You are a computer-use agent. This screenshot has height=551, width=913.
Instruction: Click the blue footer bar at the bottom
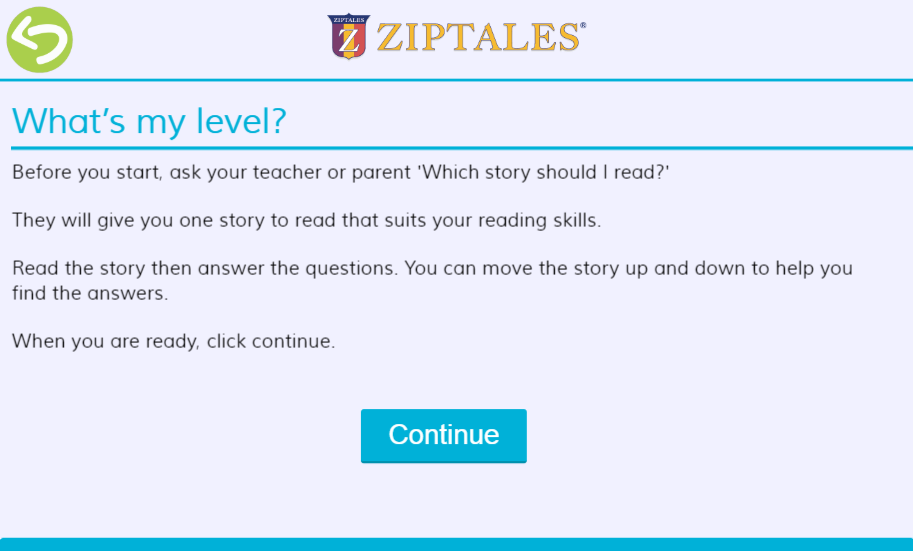point(456,544)
